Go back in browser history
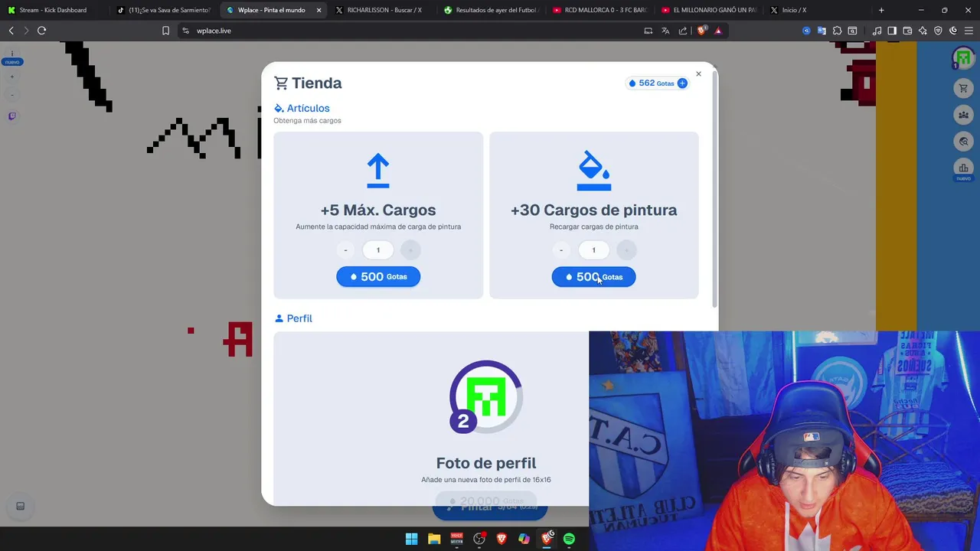This screenshot has width=980, height=551. pyautogui.click(x=11, y=31)
